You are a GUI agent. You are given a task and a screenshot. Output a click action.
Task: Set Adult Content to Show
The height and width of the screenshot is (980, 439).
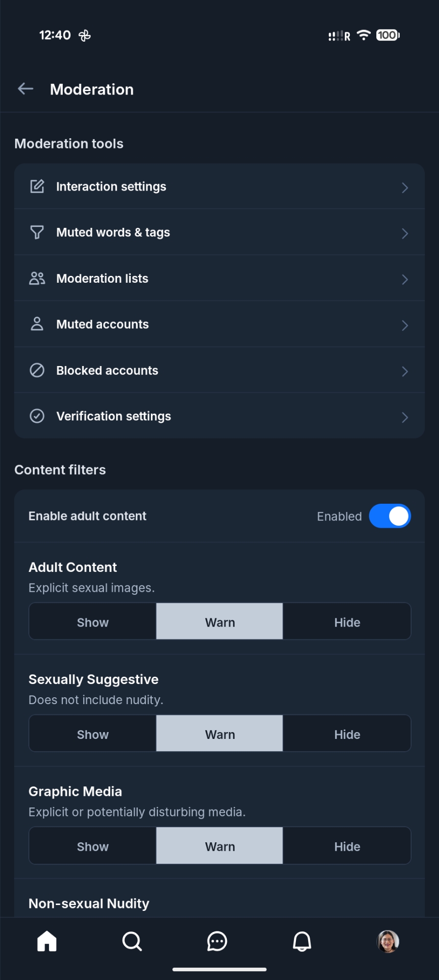coord(93,622)
